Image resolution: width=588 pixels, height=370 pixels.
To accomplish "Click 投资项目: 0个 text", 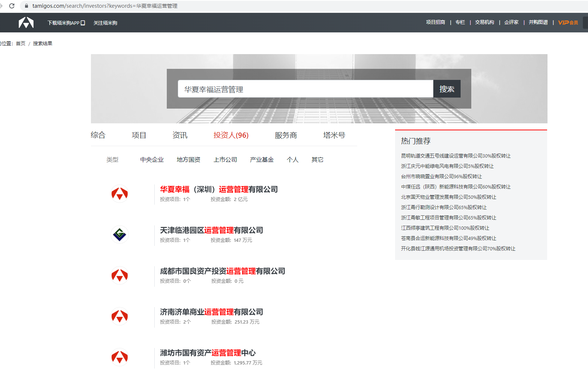I will 175,281.
